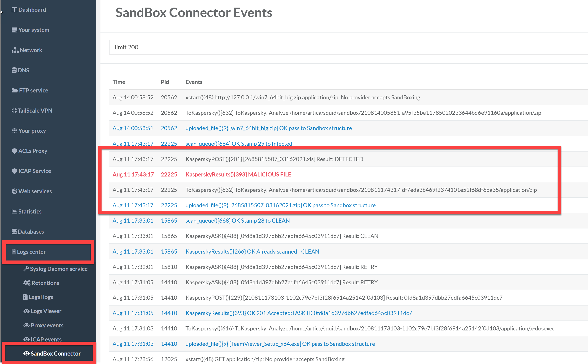
Task: Expand the Web services menu
Action: pyautogui.click(x=35, y=191)
